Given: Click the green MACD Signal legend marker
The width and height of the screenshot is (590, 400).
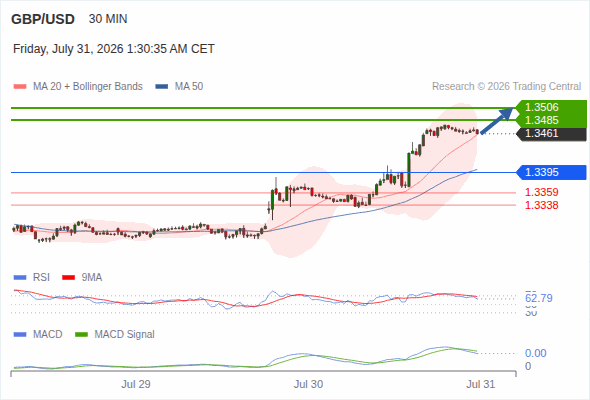Looking at the screenshot, I should click(x=81, y=335).
